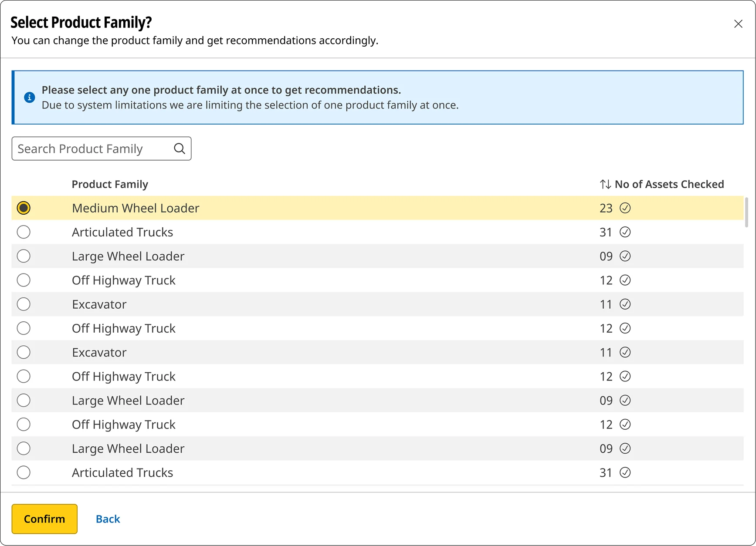
Task: Click the vertical scrollbar of the list
Action: 746,212
